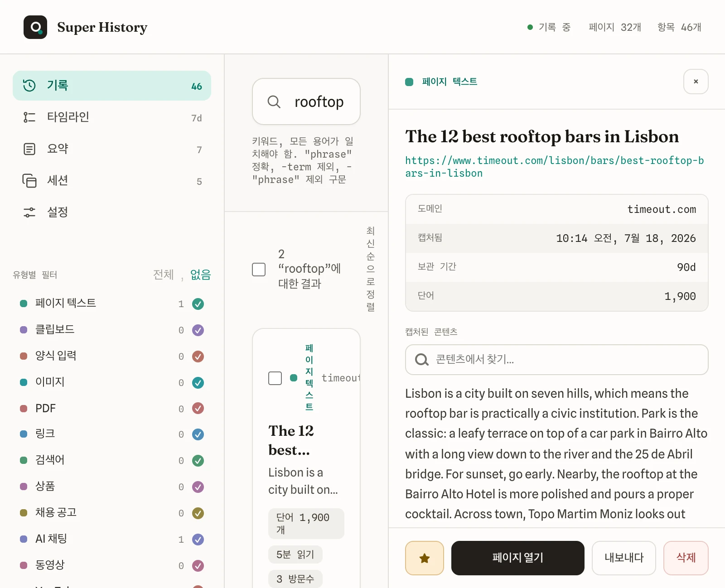
Task: Click the 도메인 value timeout.com
Action: [x=662, y=209]
